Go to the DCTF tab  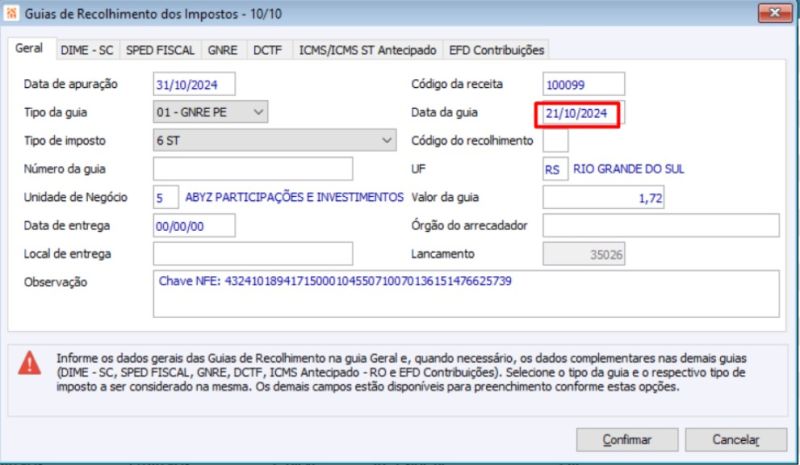pos(268,50)
